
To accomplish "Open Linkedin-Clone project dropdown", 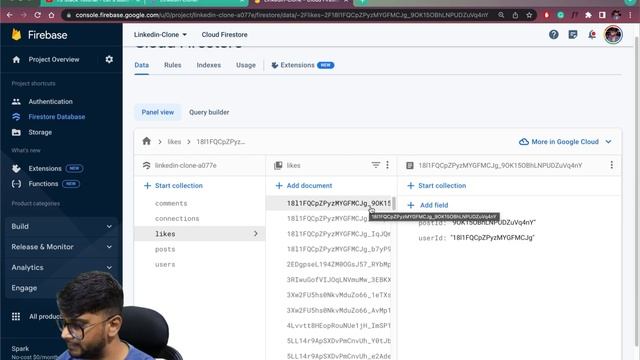I will pyautogui.click(x=160, y=35).
